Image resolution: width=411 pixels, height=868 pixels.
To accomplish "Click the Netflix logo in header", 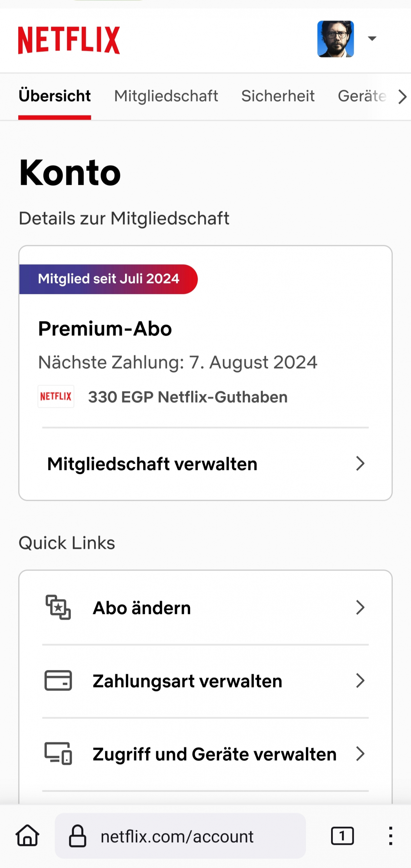I will (69, 40).
